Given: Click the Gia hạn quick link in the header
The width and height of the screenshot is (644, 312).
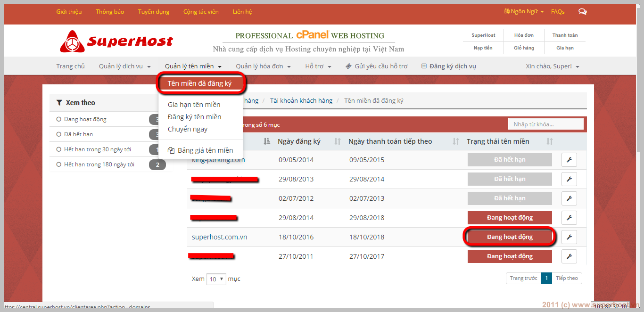Looking at the screenshot, I should (565, 48).
